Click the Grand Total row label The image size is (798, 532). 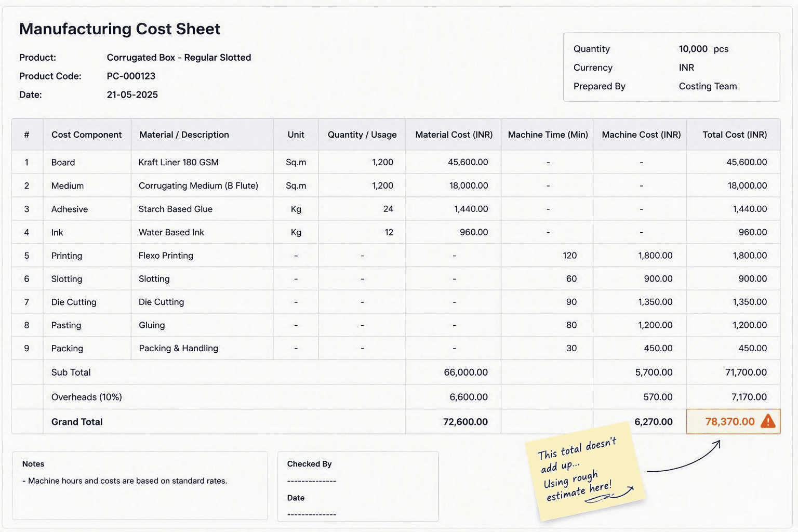[76, 422]
